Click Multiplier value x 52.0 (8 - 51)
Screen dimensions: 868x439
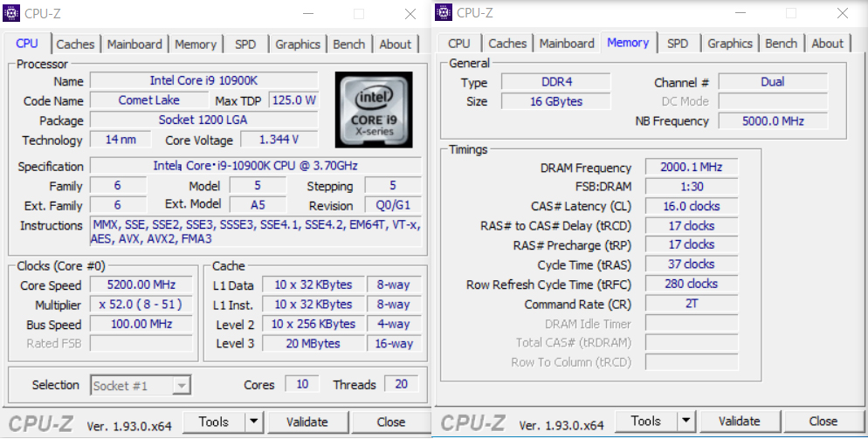[x=141, y=305]
